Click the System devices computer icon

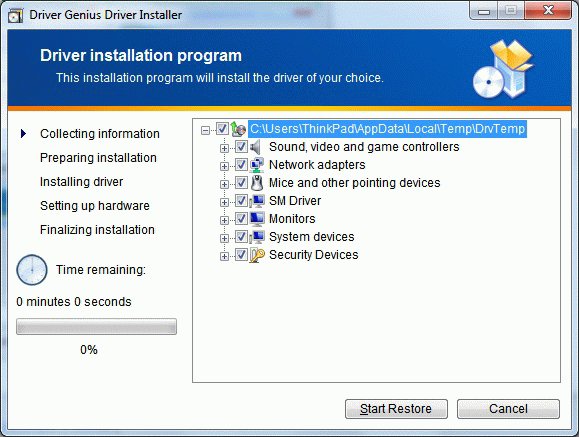257,237
